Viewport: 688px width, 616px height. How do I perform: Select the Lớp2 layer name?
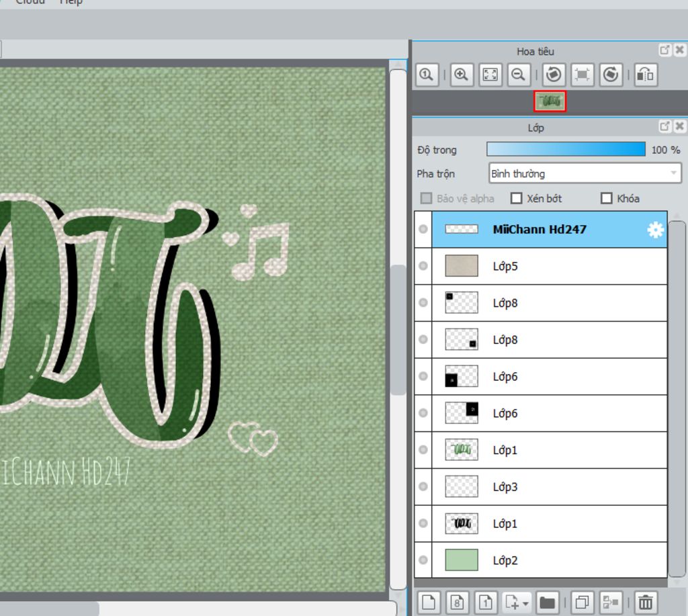[505, 561]
